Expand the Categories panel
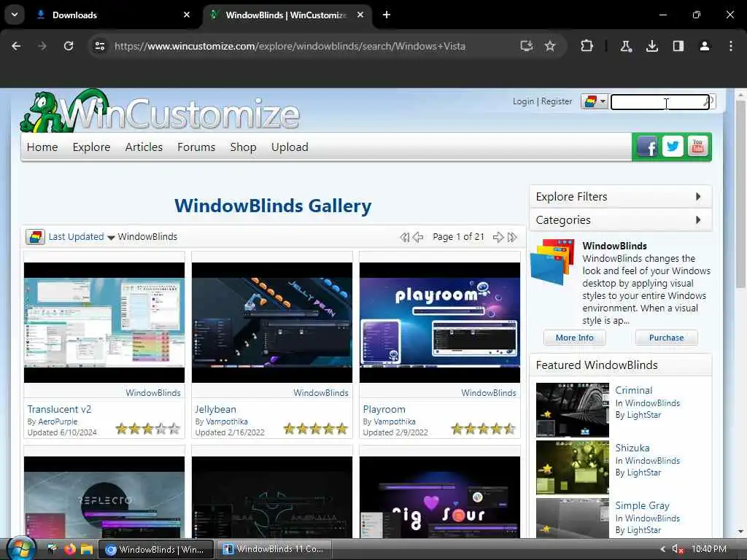Image resolution: width=747 pixels, height=560 pixels. [620, 220]
